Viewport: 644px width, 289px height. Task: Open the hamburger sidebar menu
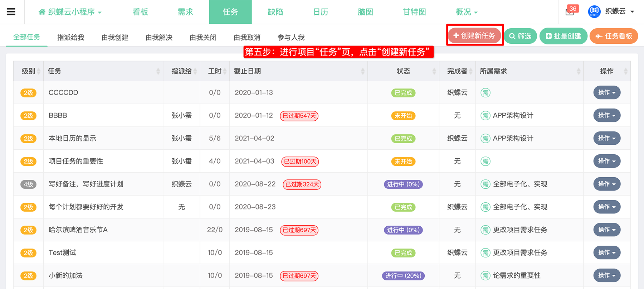pos(11,12)
